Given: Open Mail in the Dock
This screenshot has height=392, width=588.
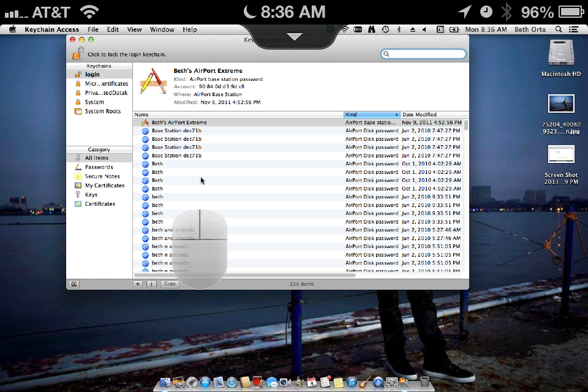Looking at the screenshot, I should coord(218,382).
